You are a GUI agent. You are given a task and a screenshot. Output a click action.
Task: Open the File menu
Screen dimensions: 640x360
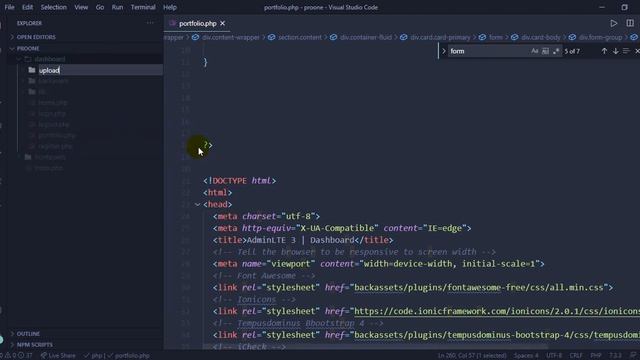click(x=9, y=7)
